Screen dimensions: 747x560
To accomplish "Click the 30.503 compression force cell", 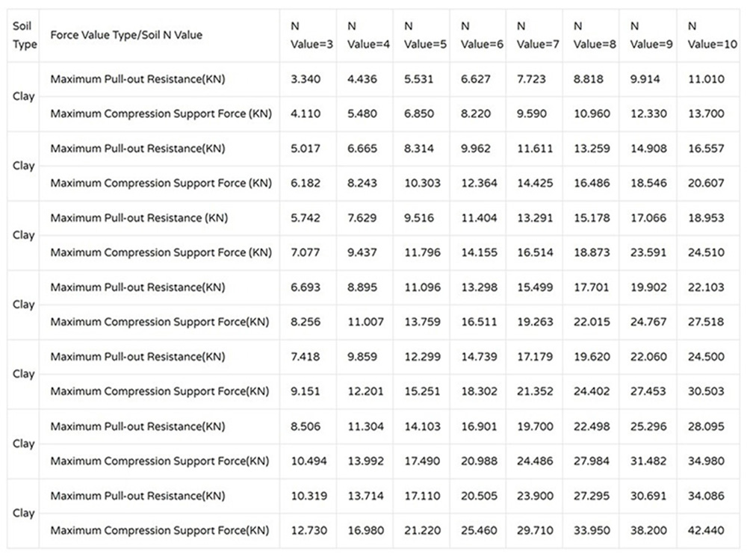I will [x=706, y=391].
